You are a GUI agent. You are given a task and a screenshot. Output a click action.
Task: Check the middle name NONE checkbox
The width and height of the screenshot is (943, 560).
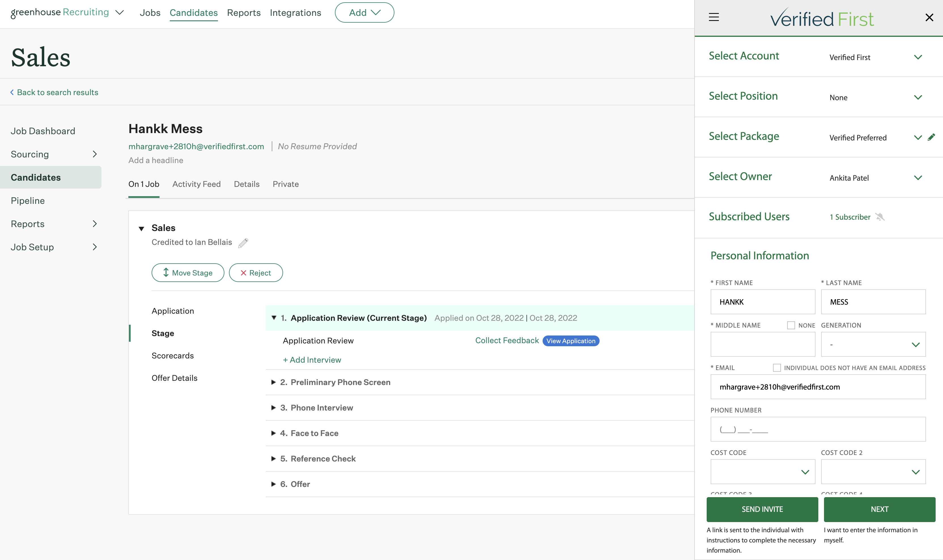click(x=791, y=325)
